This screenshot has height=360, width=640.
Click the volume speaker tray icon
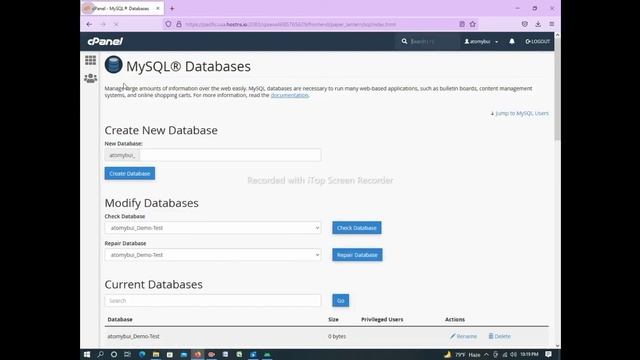pyautogui.click(x=513, y=354)
